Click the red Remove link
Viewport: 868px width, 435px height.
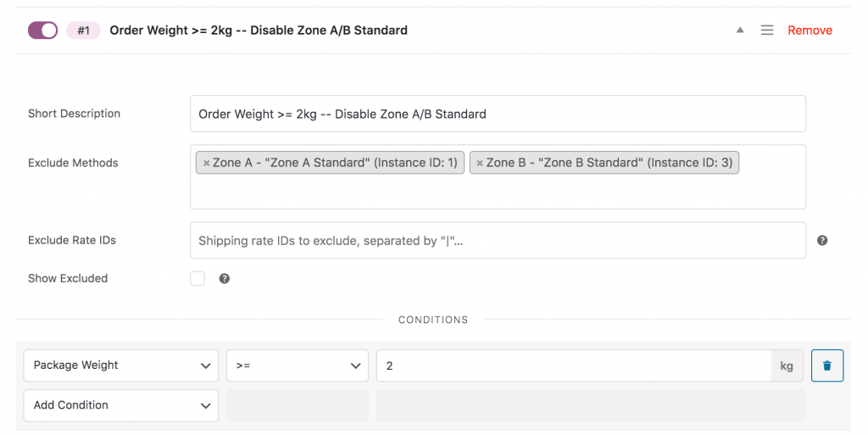click(810, 31)
